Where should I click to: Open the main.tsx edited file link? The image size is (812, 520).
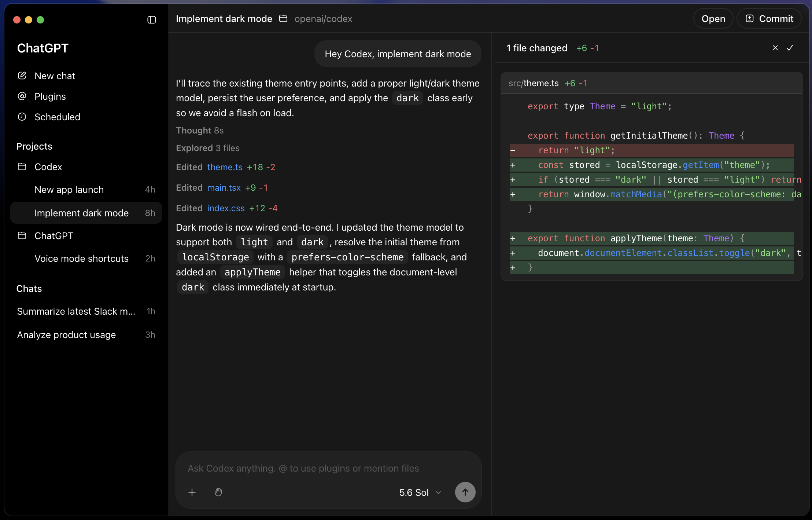[224, 188]
